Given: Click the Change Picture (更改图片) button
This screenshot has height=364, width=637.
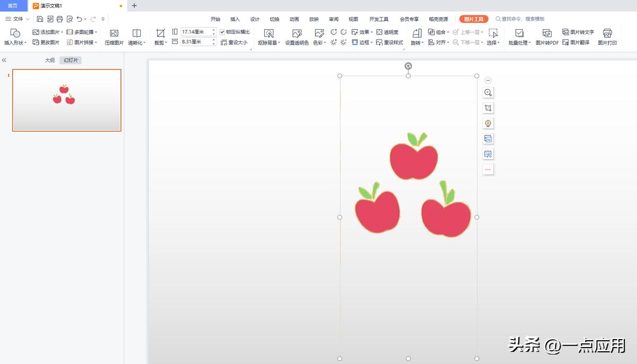Looking at the screenshot, I should pos(46,42).
